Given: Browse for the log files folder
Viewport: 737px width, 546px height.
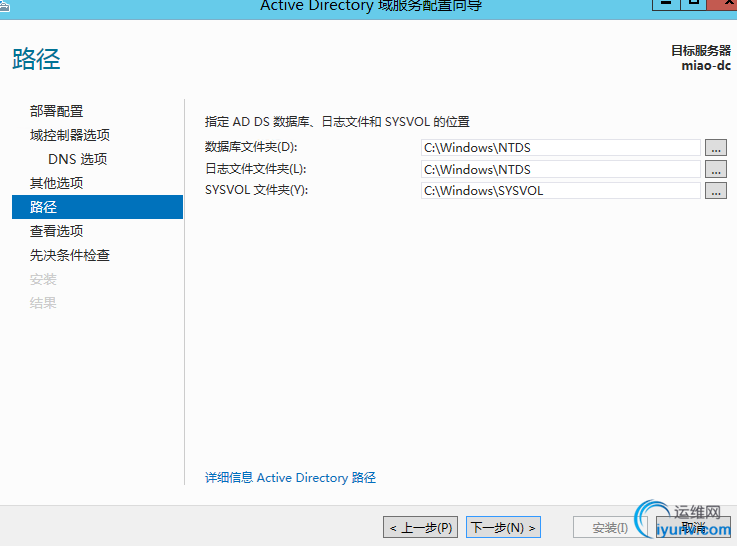Looking at the screenshot, I should coord(715,169).
